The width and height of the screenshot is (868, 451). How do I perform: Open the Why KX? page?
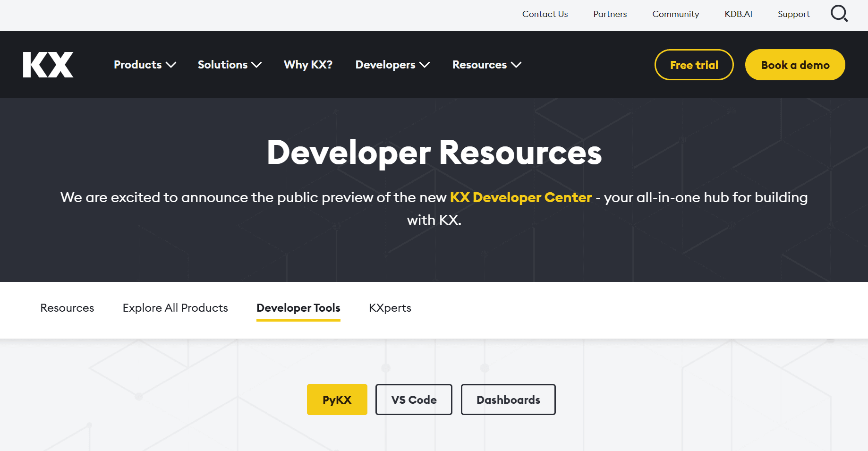point(308,65)
